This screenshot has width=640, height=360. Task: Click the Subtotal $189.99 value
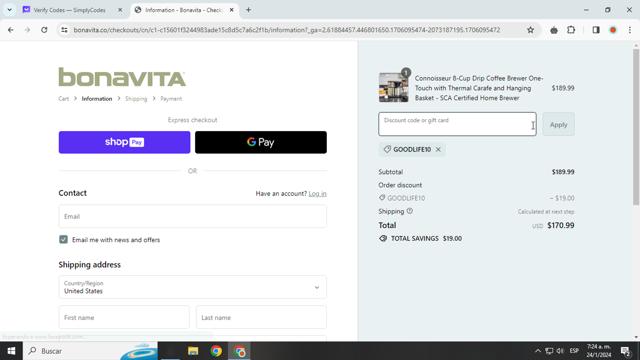tap(563, 172)
